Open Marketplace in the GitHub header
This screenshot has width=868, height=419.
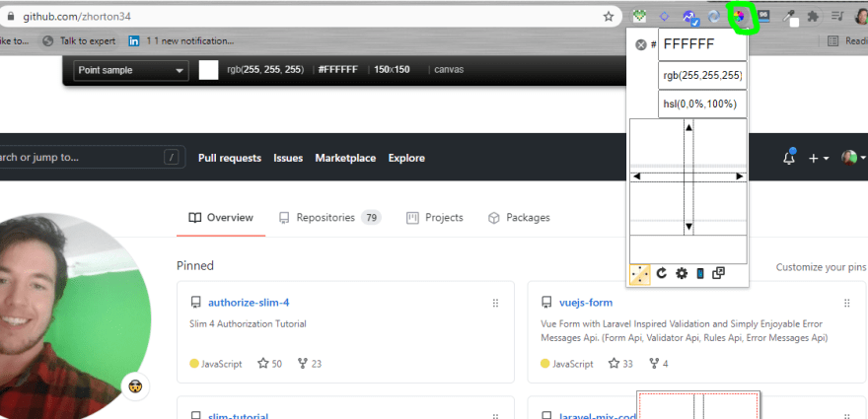tap(345, 158)
